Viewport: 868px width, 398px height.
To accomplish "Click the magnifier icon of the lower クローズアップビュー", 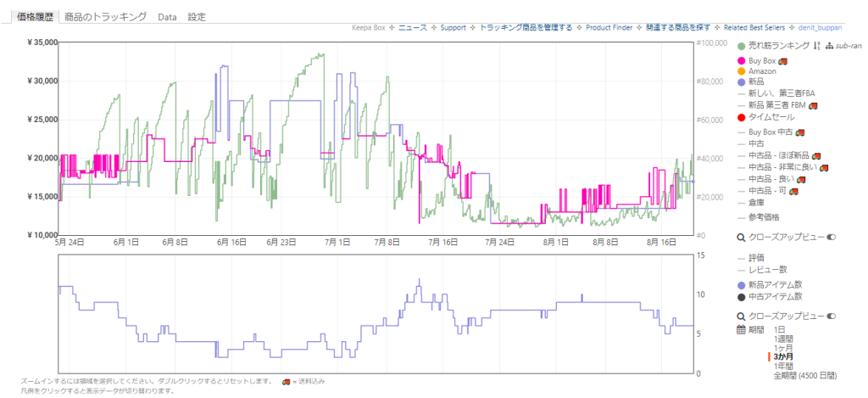I will (741, 316).
